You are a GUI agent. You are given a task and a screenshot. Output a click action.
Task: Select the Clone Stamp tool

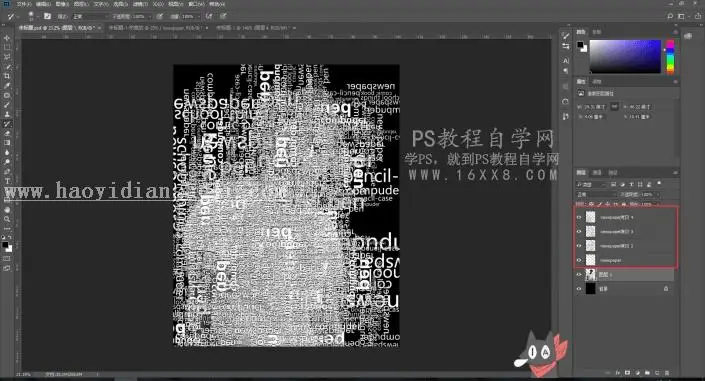(x=7, y=114)
